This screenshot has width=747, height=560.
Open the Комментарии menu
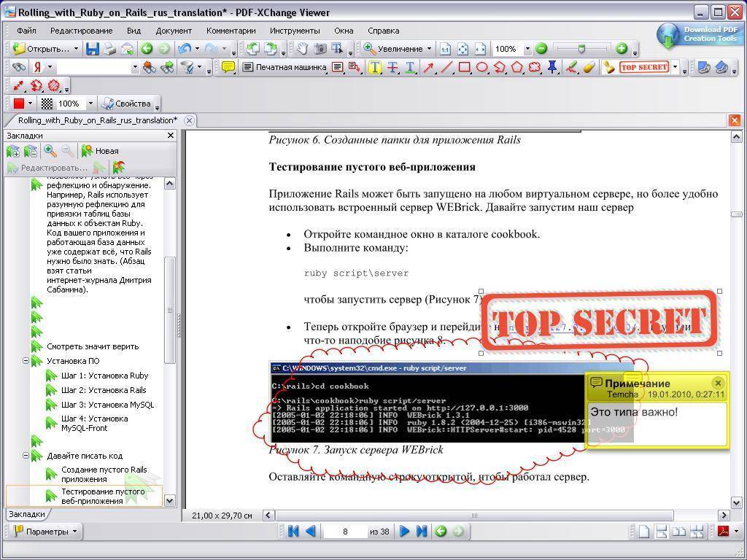(231, 31)
